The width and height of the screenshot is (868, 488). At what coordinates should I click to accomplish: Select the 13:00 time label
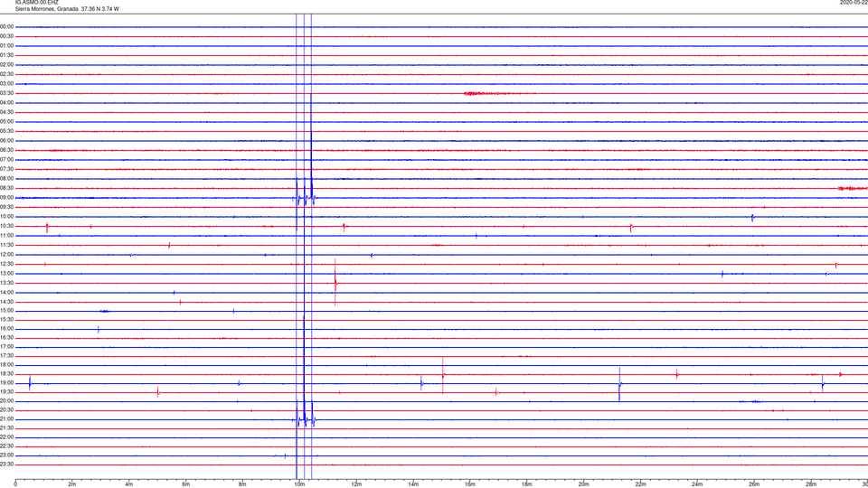coord(6,273)
